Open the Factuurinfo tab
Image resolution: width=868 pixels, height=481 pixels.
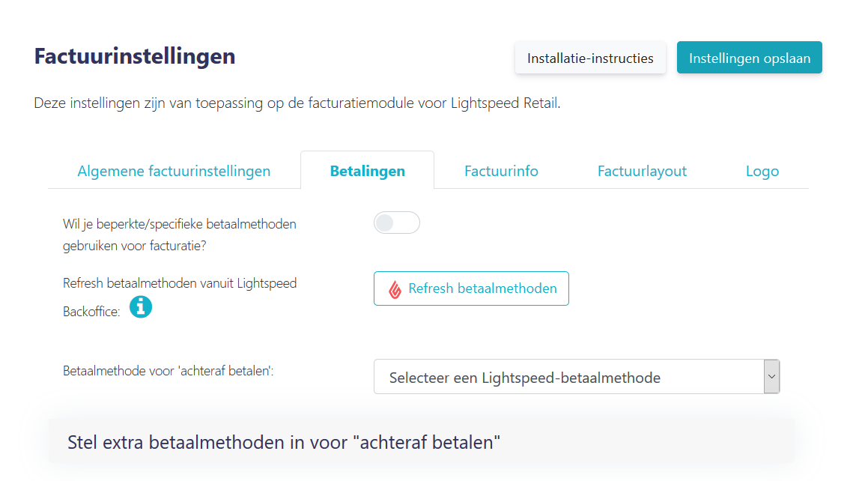(x=501, y=171)
